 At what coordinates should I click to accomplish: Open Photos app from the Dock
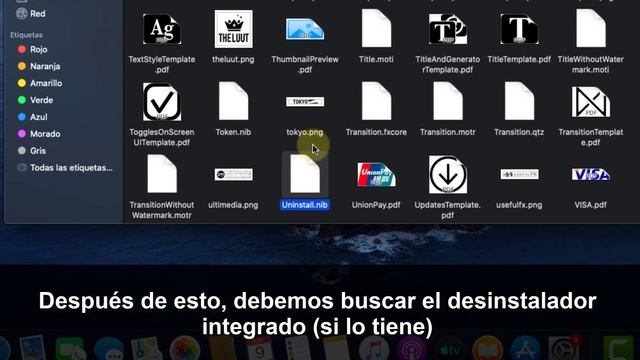(184, 349)
